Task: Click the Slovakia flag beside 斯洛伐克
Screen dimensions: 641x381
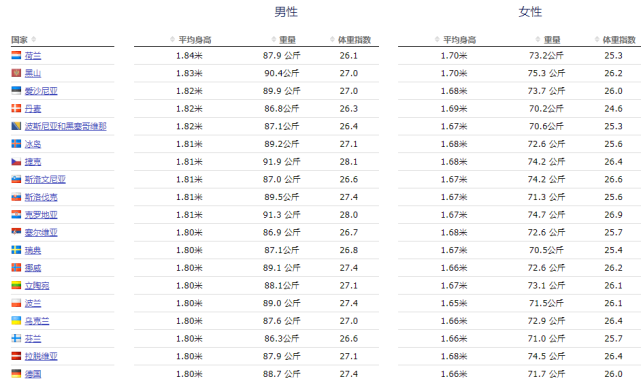Action: (16, 197)
